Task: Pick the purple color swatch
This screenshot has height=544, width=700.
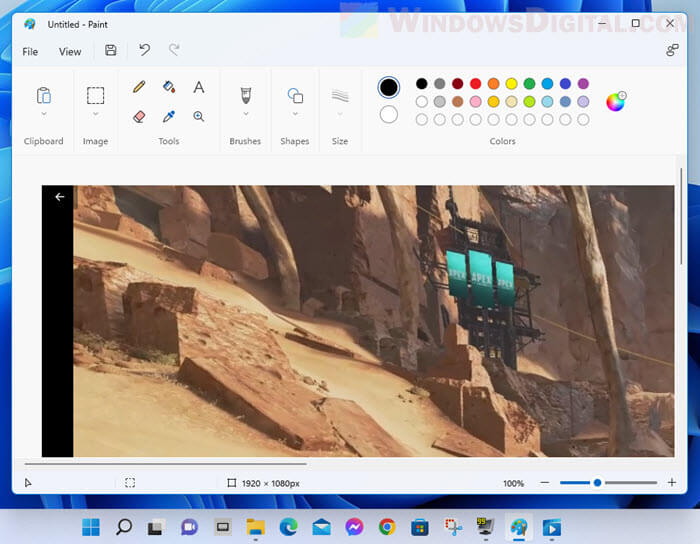Action: [583, 83]
